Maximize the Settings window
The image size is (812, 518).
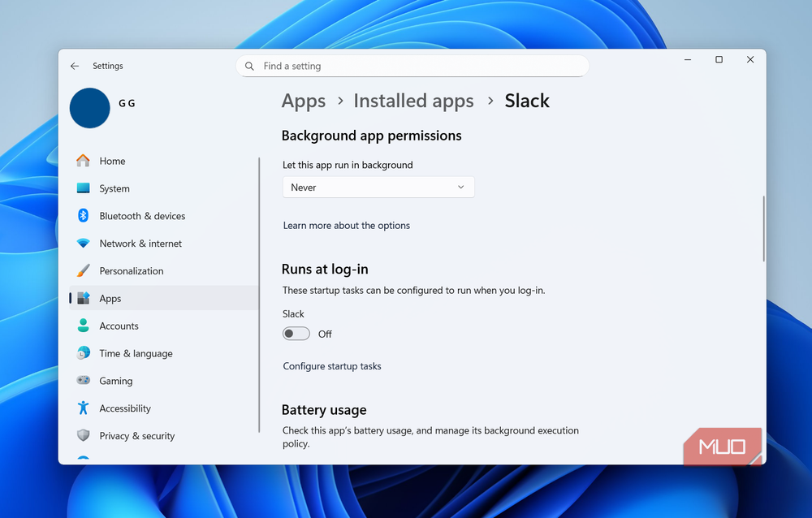(719, 59)
